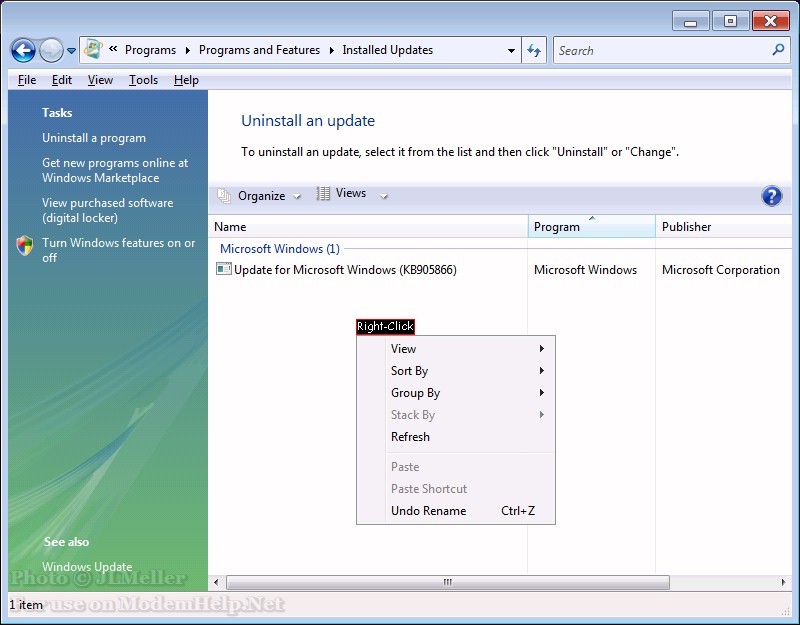Click the scrollbar right arrow
The height and width of the screenshot is (625, 800).
[x=784, y=582]
